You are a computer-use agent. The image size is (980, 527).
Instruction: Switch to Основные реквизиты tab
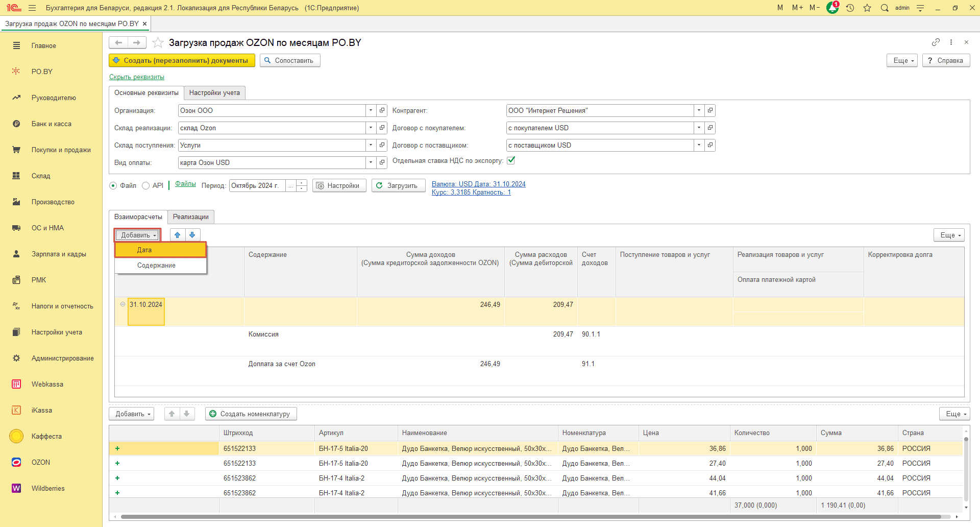point(146,92)
